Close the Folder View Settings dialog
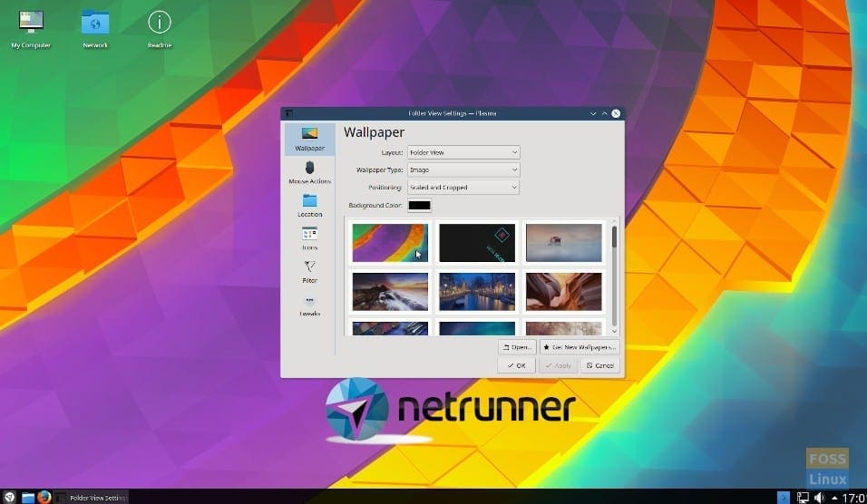This screenshot has height=504, width=867. point(616,113)
